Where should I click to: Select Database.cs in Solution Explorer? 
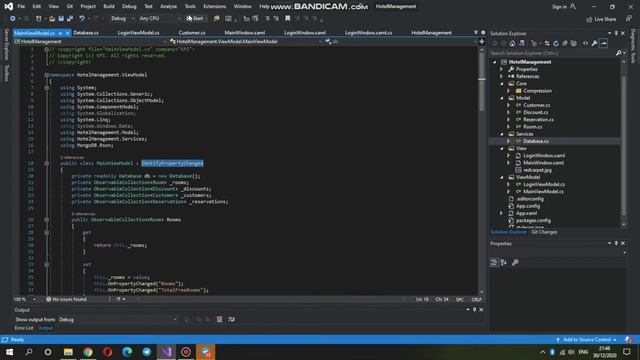pos(536,141)
